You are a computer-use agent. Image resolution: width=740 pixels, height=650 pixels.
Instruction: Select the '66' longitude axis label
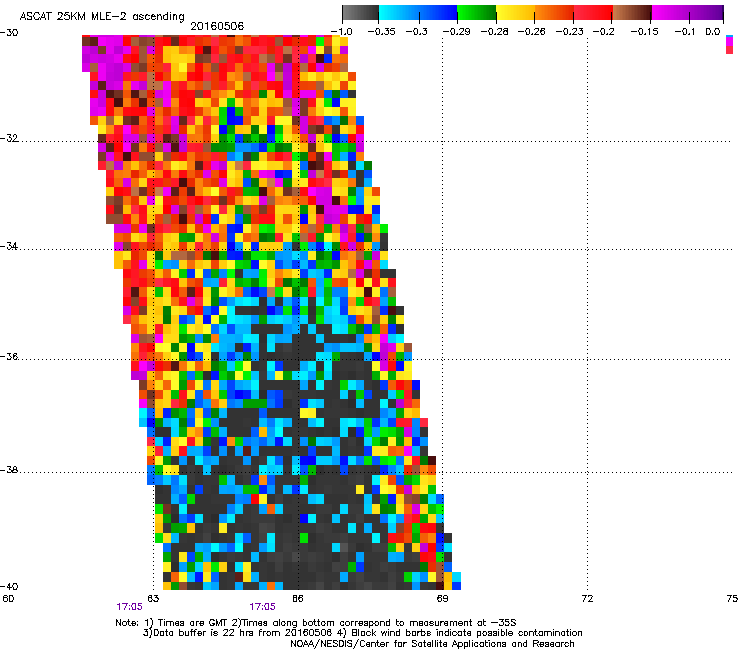297,599
